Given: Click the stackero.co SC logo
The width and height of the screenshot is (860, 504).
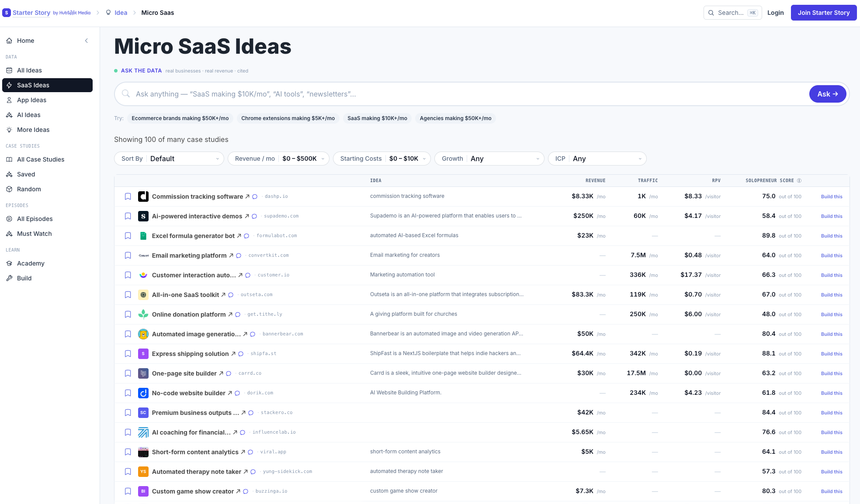Looking at the screenshot, I should point(143,413).
